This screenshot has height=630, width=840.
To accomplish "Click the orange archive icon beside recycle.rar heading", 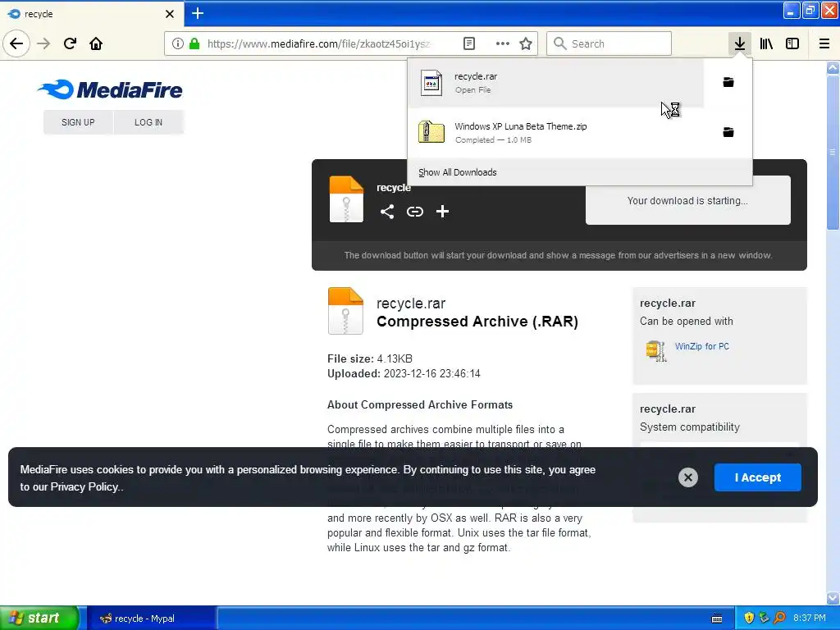I will pyautogui.click(x=345, y=311).
